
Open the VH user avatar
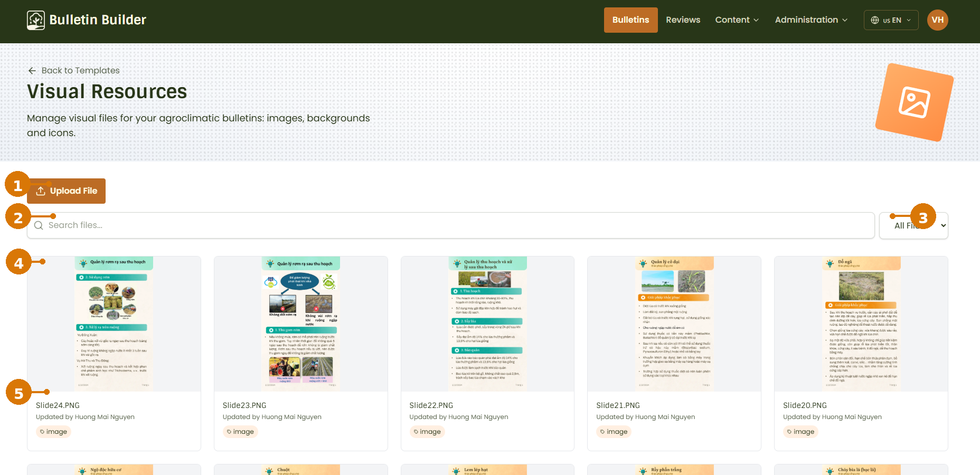(x=937, y=20)
